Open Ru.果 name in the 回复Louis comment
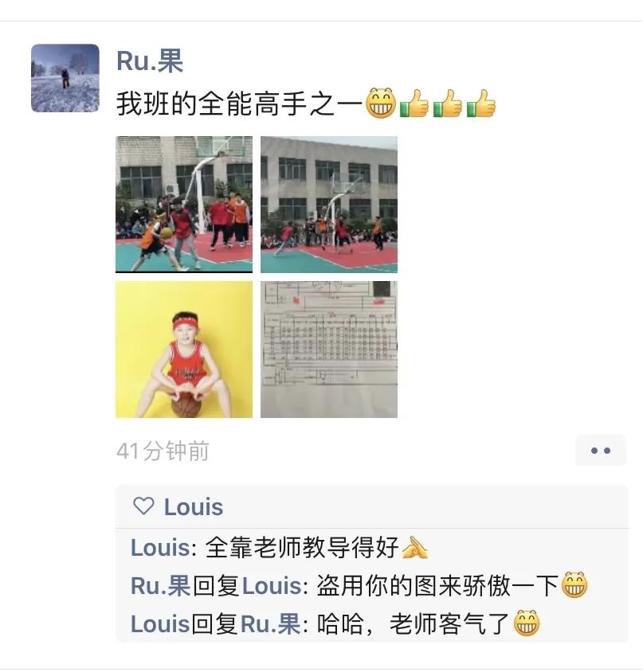This screenshot has width=643, height=672. pos(160,585)
